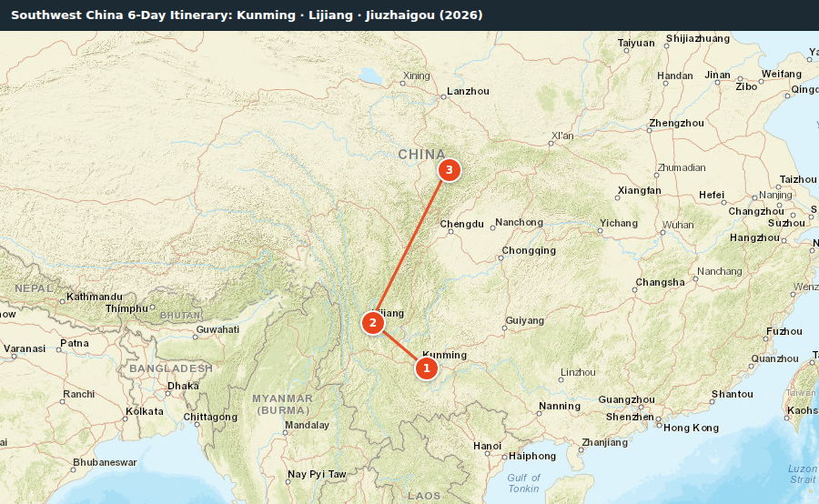Click the Kunming city label

click(x=444, y=355)
